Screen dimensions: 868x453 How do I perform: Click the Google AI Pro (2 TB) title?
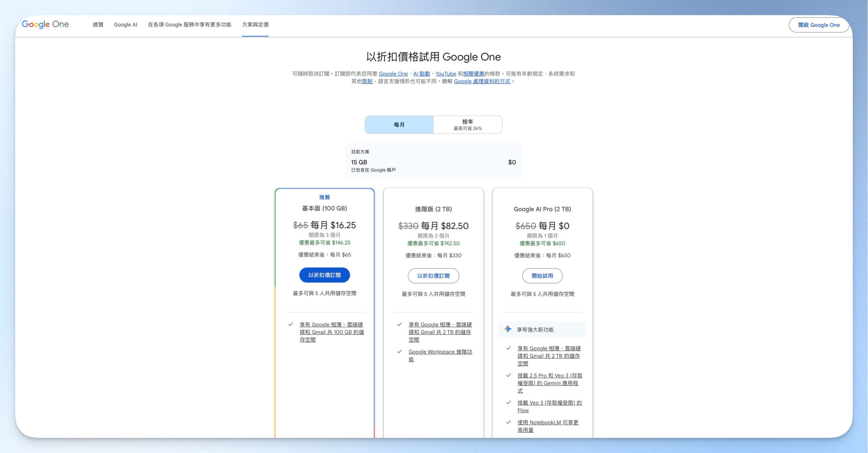click(542, 209)
